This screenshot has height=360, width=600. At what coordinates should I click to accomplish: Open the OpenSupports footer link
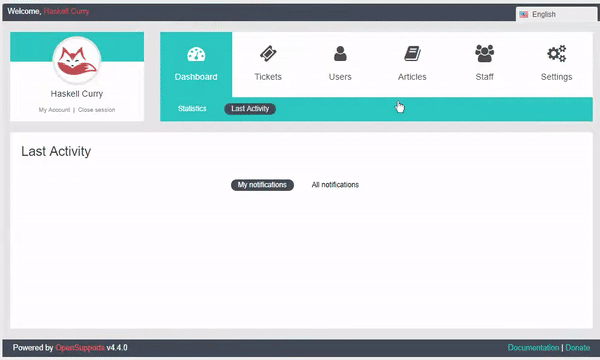(x=80, y=348)
